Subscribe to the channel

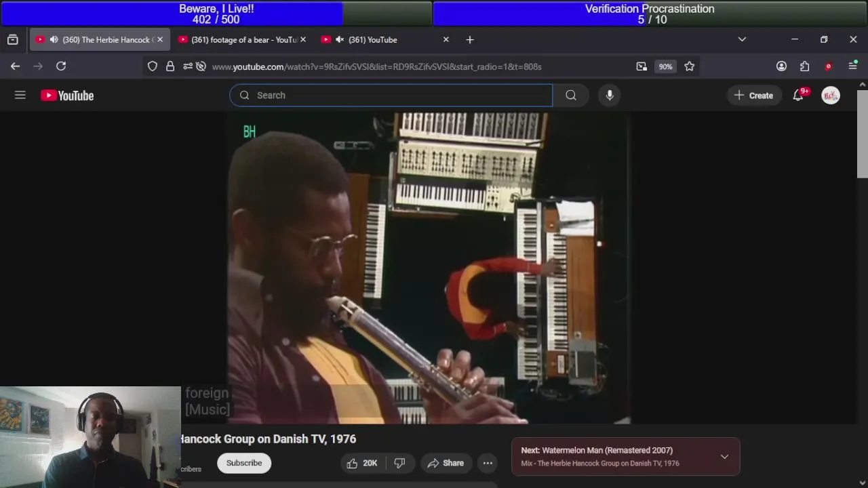tap(244, 463)
